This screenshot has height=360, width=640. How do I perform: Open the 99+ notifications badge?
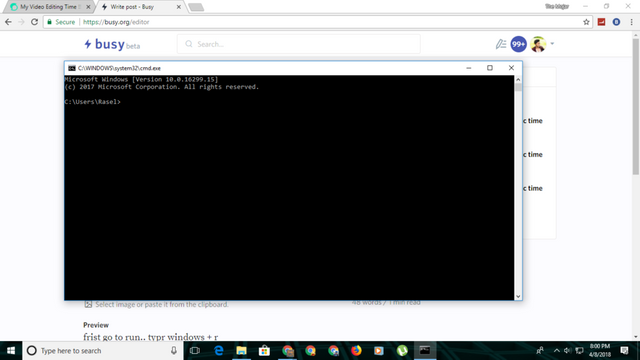click(x=518, y=44)
